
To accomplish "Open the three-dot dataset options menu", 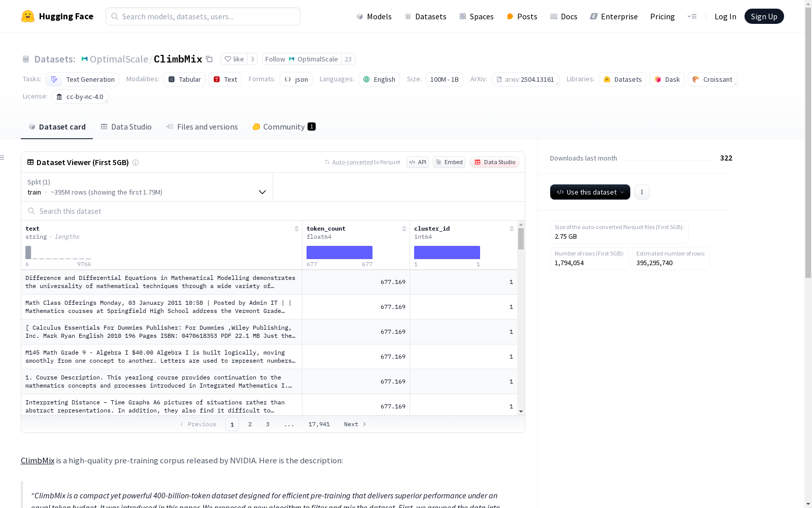I will point(642,192).
